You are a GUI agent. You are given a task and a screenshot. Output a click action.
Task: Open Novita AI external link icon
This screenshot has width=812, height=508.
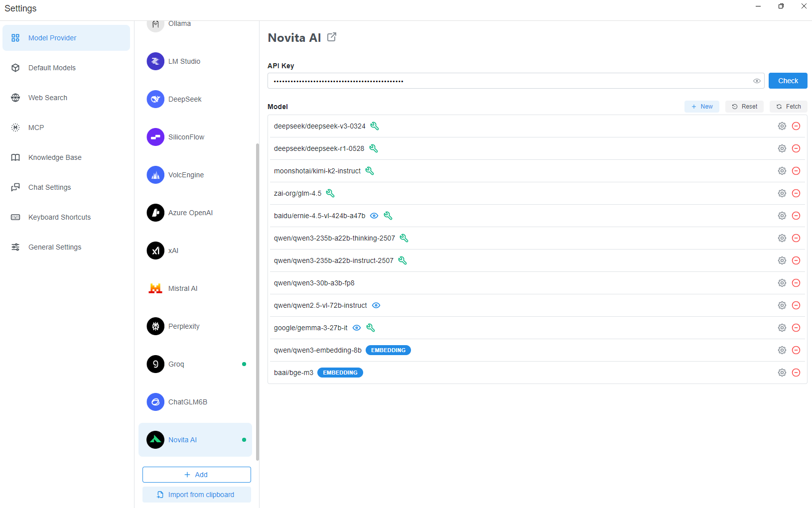pos(332,37)
